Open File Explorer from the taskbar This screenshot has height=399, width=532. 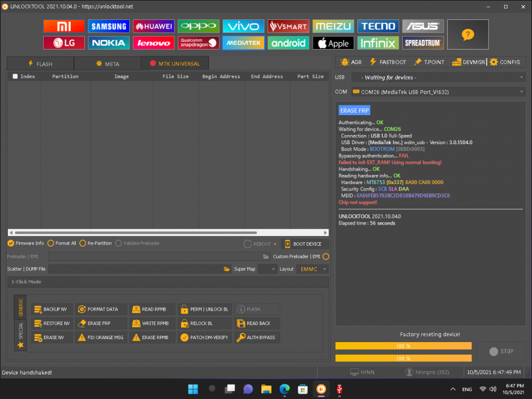[x=267, y=389]
